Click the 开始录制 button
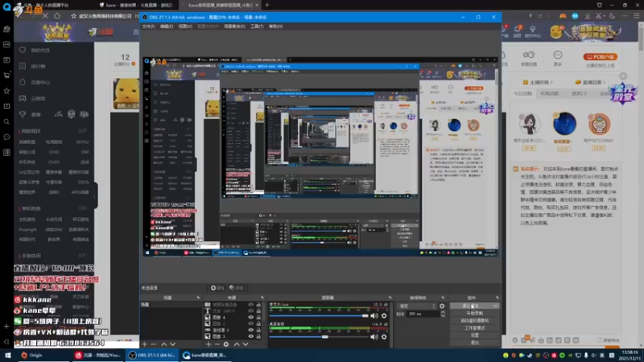644x362 pixels. tap(474, 313)
